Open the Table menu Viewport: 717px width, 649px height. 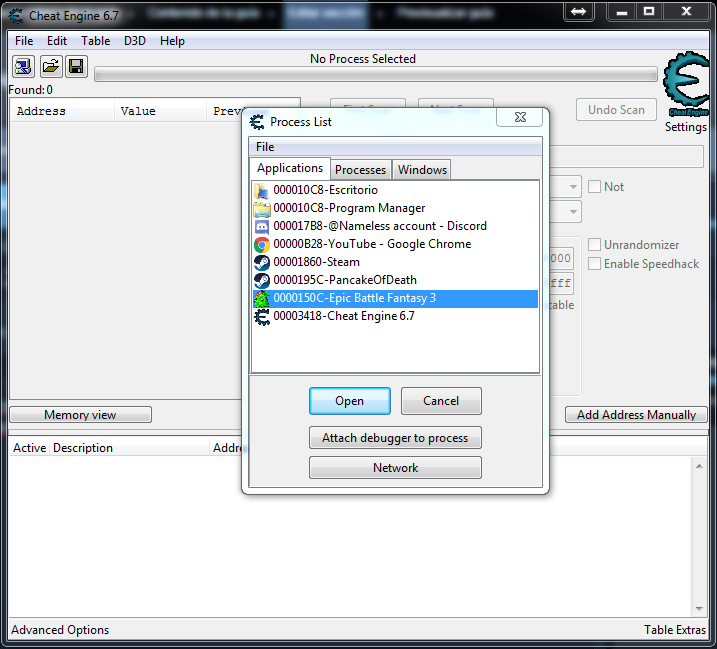[x=96, y=41]
